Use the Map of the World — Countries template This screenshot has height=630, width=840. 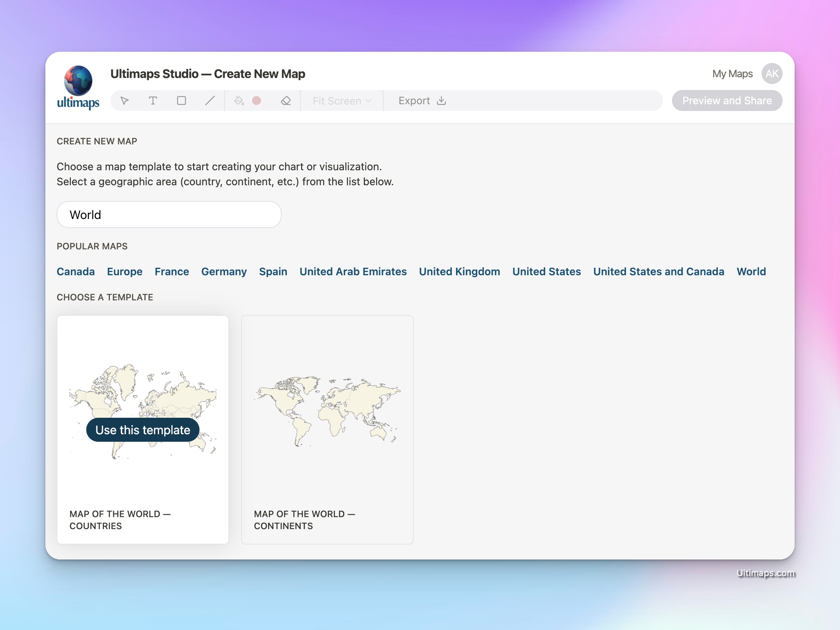click(x=143, y=429)
